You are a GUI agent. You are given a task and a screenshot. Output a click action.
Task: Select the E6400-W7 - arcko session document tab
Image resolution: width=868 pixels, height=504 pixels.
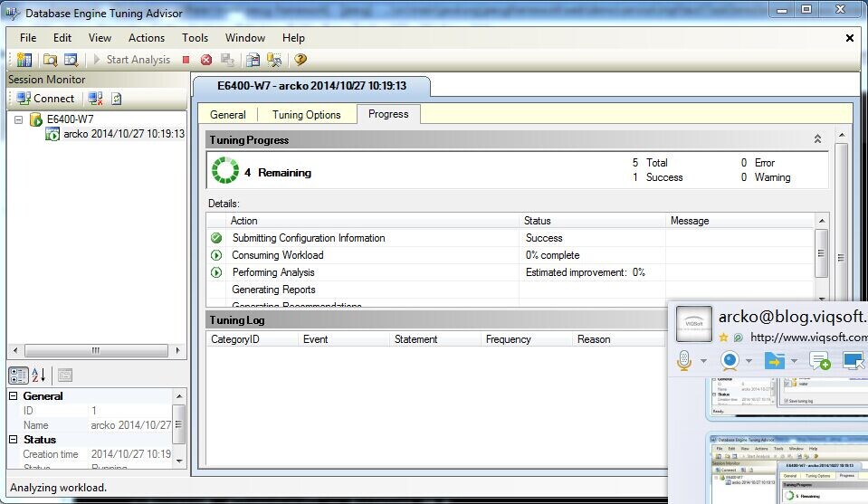tap(311, 86)
